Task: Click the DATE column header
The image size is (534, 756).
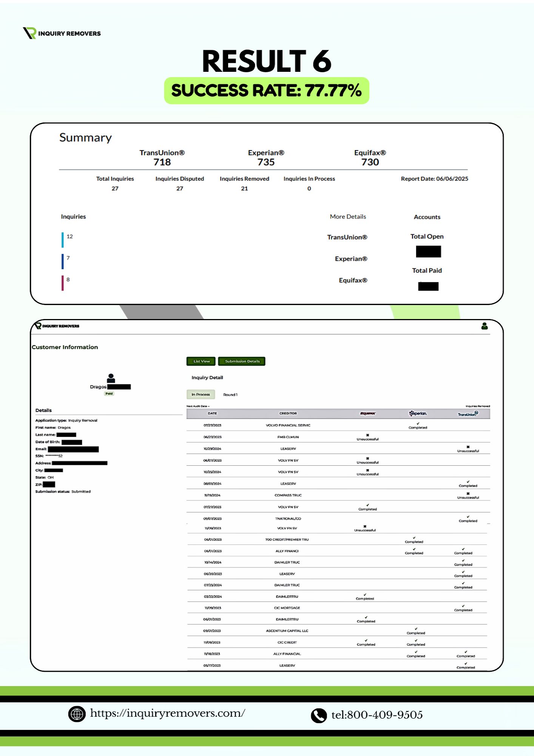Action: [x=212, y=414]
